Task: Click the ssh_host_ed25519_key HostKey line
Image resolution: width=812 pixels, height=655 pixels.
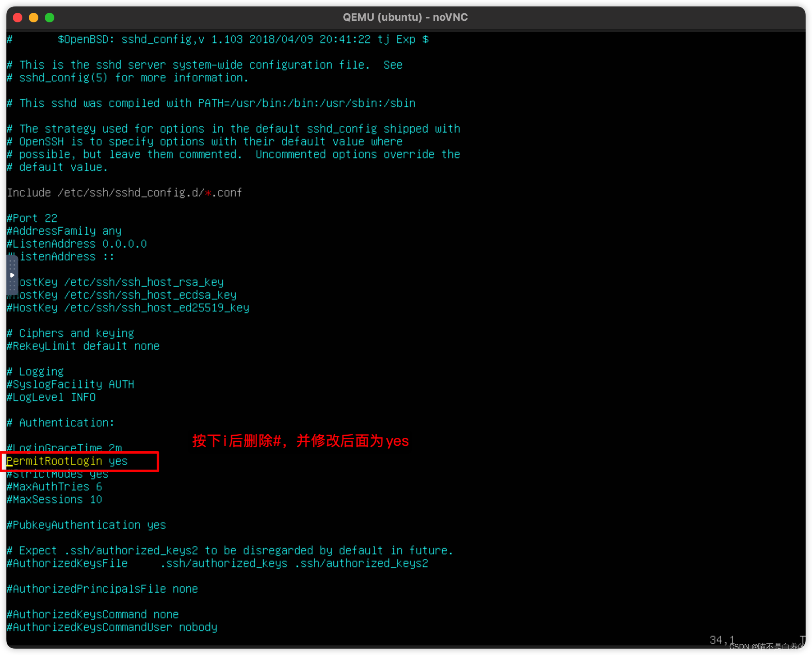Action: (x=128, y=308)
